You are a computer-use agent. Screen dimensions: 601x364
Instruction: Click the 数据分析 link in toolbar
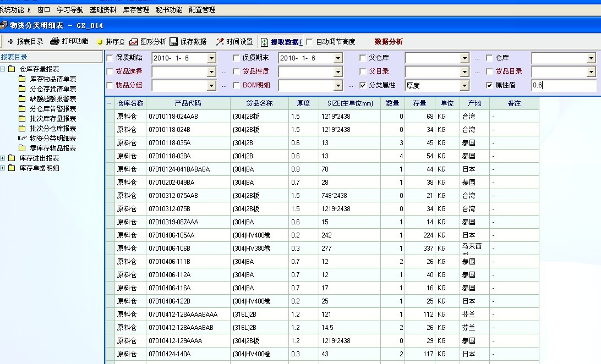coord(389,42)
